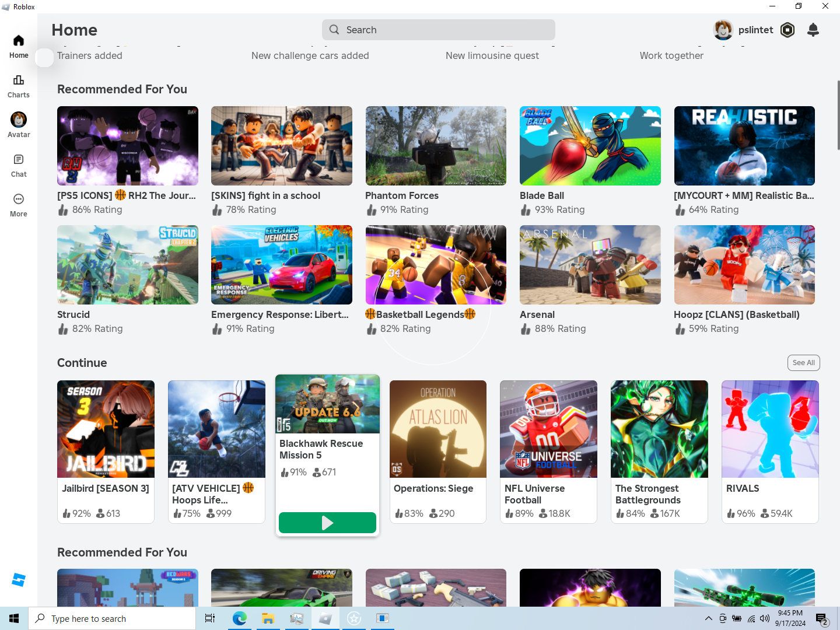Open the notifications bell

813,30
